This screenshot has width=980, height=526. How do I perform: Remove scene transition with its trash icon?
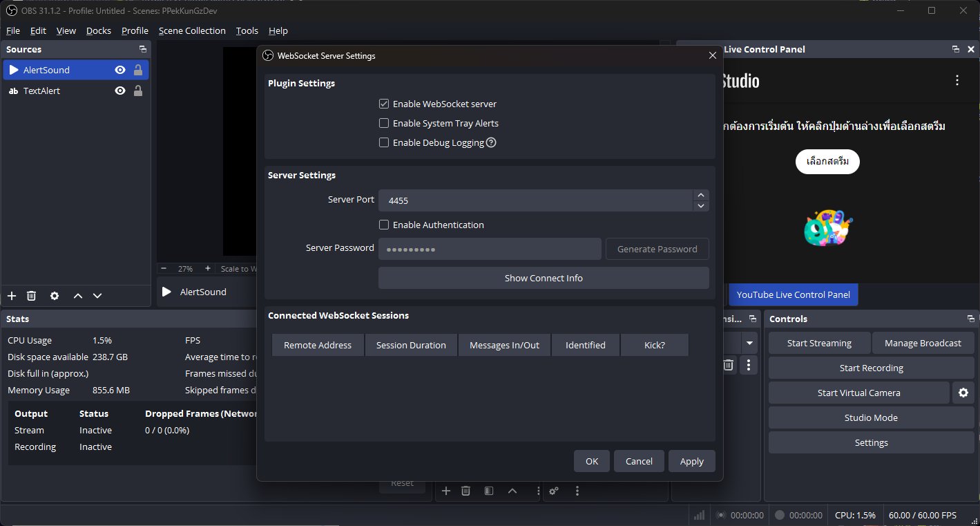728,365
